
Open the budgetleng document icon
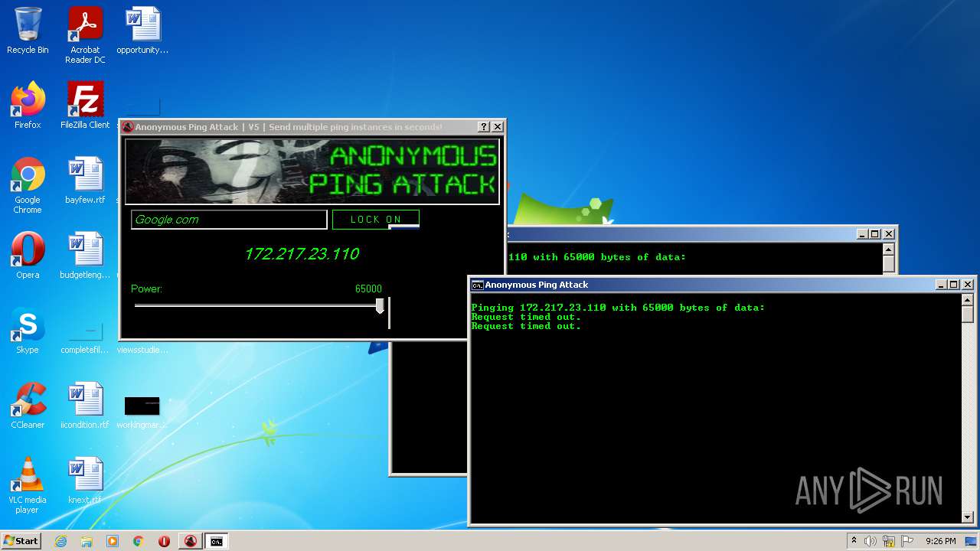85,256
